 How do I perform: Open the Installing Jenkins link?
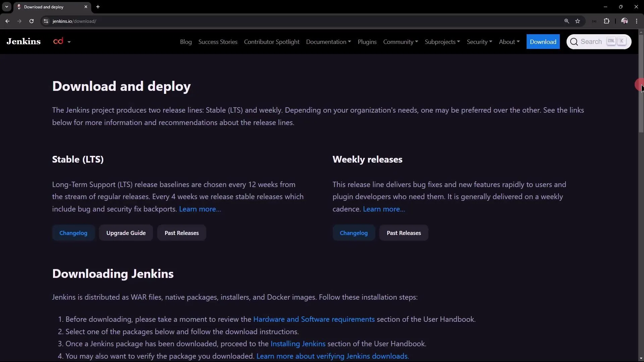pyautogui.click(x=298, y=344)
